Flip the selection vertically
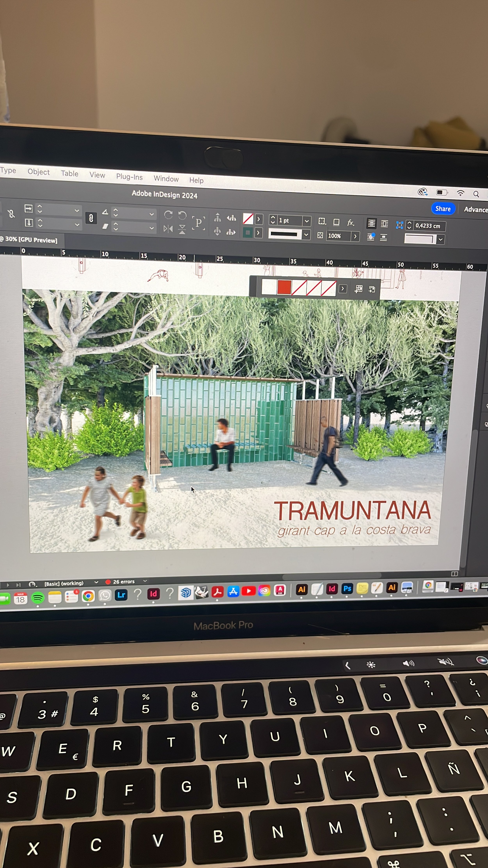The image size is (488, 868). pos(182,230)
